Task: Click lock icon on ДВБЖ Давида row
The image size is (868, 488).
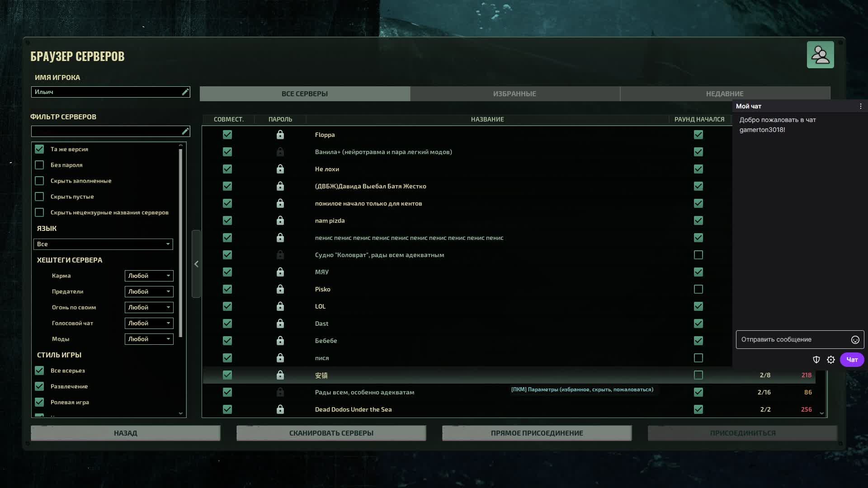Action: (x=280, y=186)
